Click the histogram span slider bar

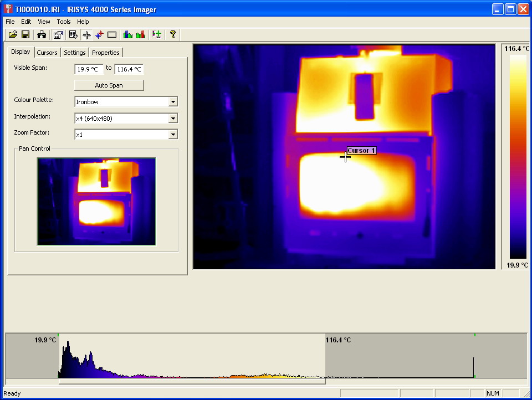click(192, 381)
